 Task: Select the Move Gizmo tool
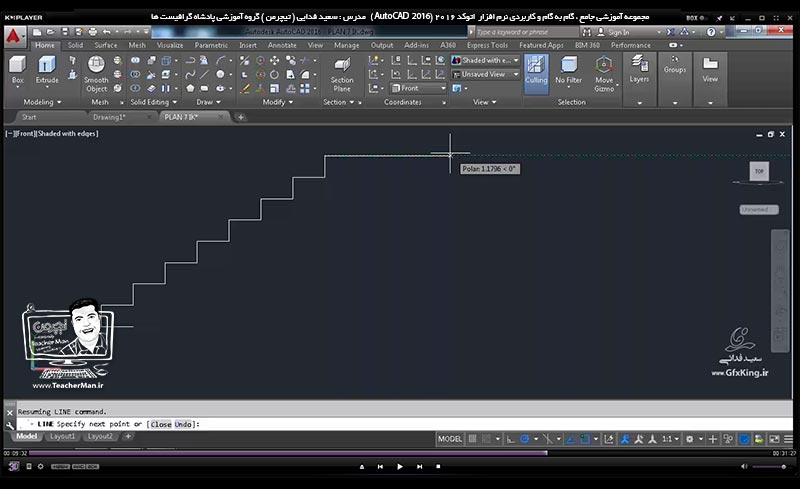point(604,74)
